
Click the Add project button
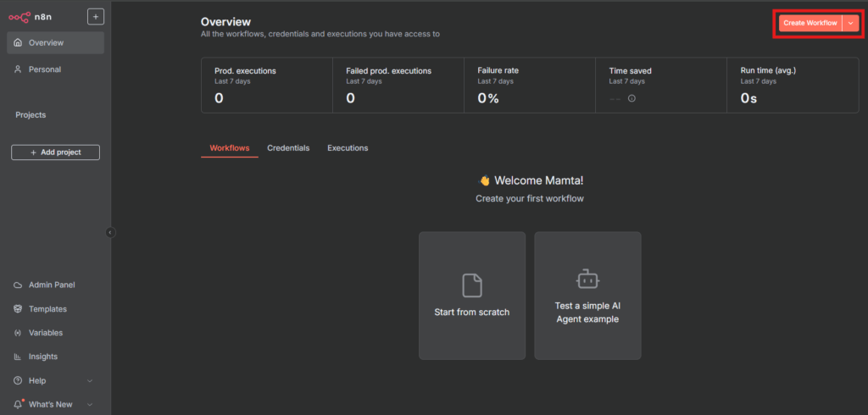pyautogui.click(x=55, y=152)
